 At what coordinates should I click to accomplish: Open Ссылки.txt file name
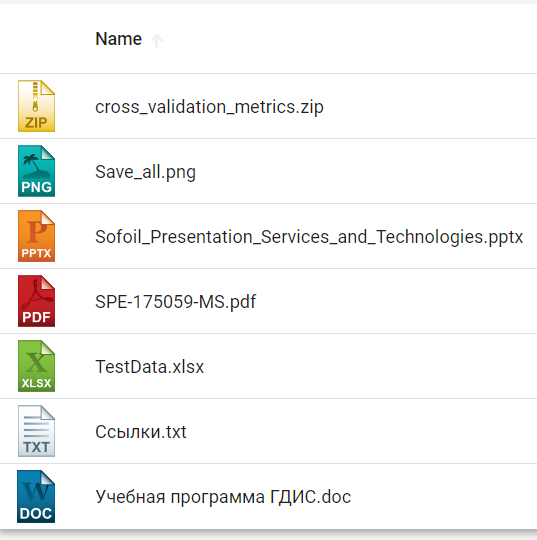pyautogui.click(x=141, y=432)
